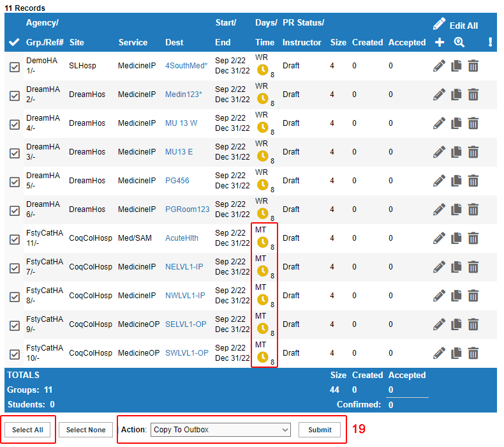Click the Submit button
Image resolution: width=504 pixels, height=447 pixels.
pyautogui.click(x=320, y=430)
